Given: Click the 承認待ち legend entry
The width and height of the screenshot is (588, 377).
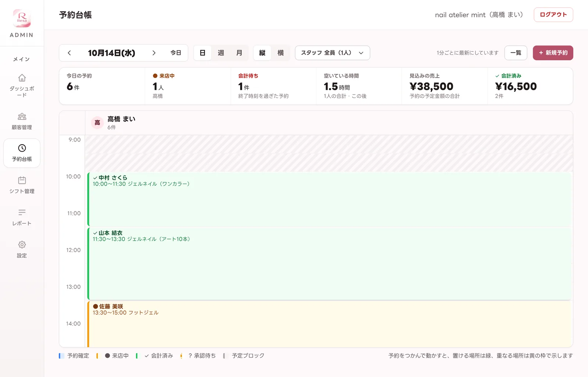Looking at the screenshot, I should tap(198, 356).
